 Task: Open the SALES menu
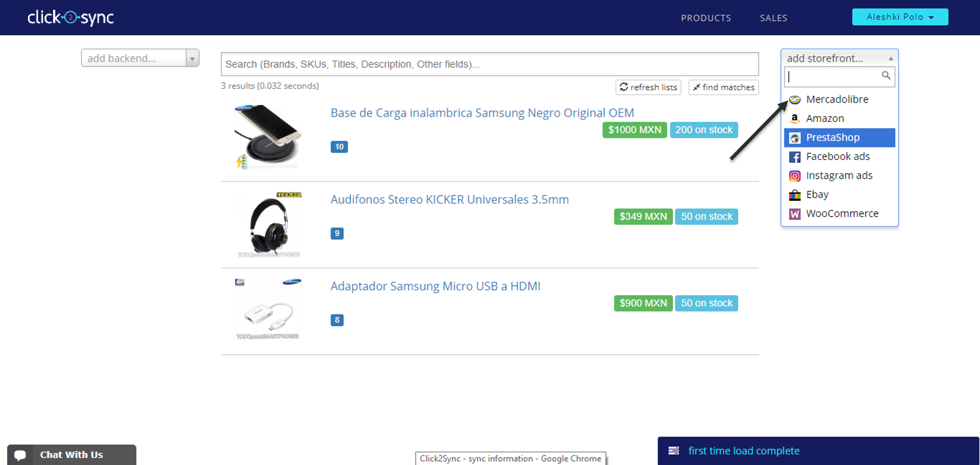click(773, 18)
